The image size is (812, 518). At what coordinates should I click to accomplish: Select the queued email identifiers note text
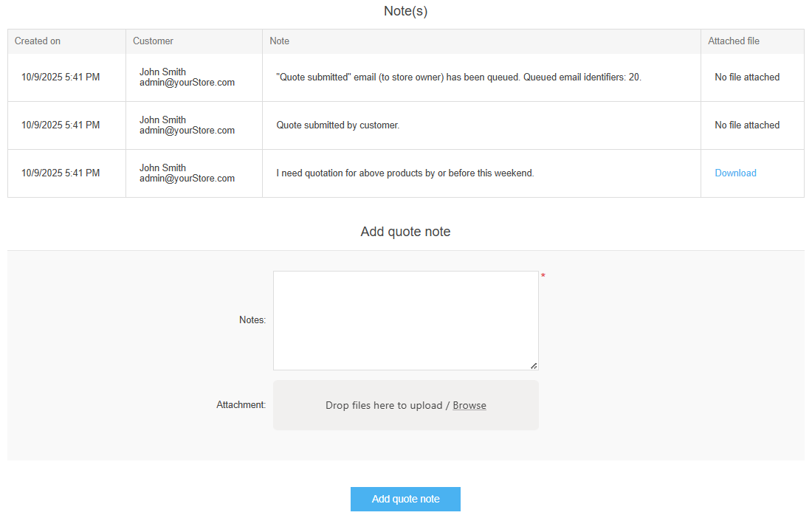coord(458,77)
